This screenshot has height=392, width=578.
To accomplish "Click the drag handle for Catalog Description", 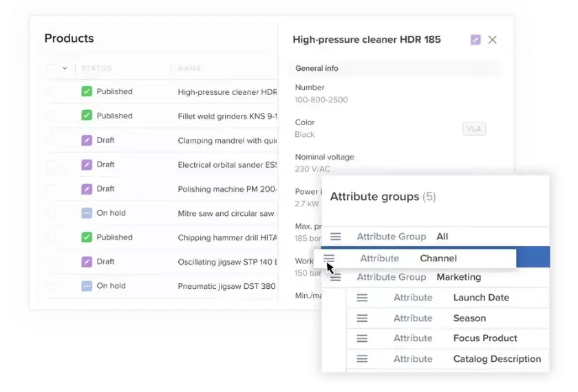I will coord(362,359).
